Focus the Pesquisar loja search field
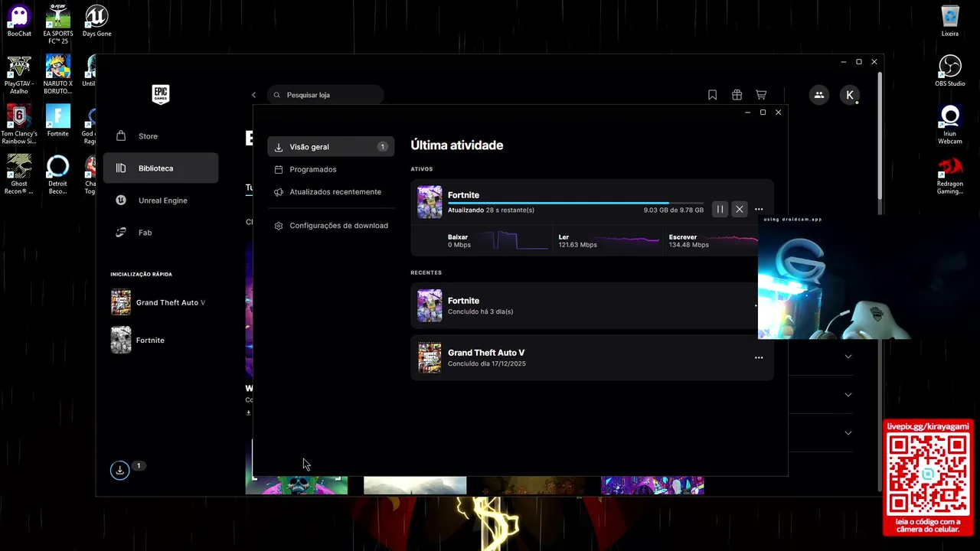The height and width of the screenshot is (551, 980). tap(325, 95)
